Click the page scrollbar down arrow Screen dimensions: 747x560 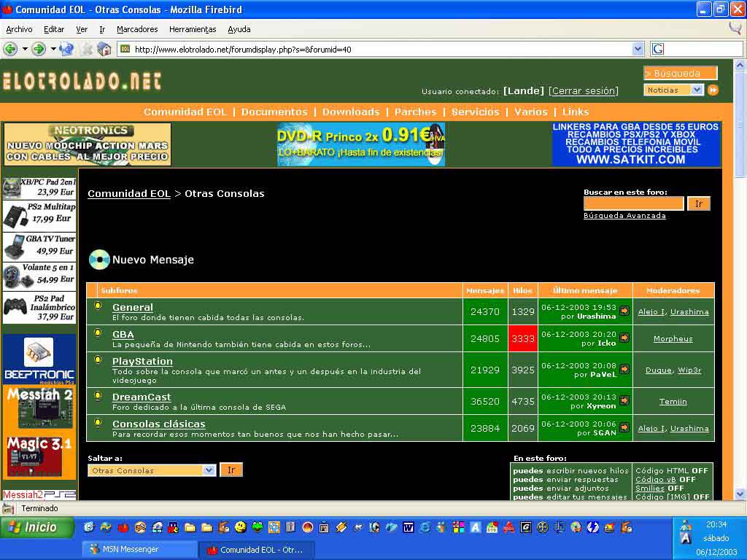(740, 494)
